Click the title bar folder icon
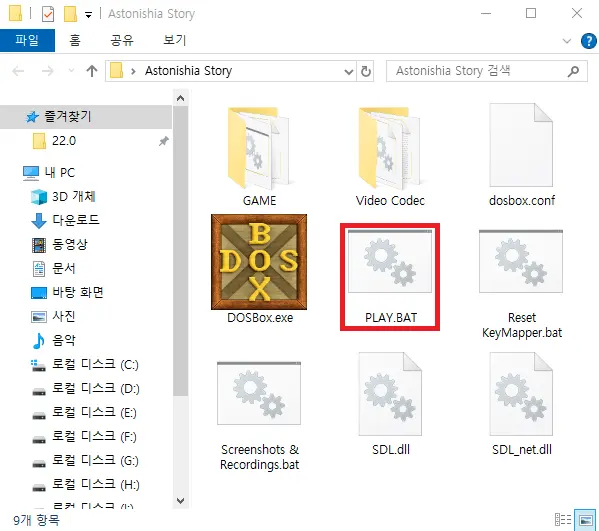Viewport: 599px width, 531px height. tap(15, 13)
